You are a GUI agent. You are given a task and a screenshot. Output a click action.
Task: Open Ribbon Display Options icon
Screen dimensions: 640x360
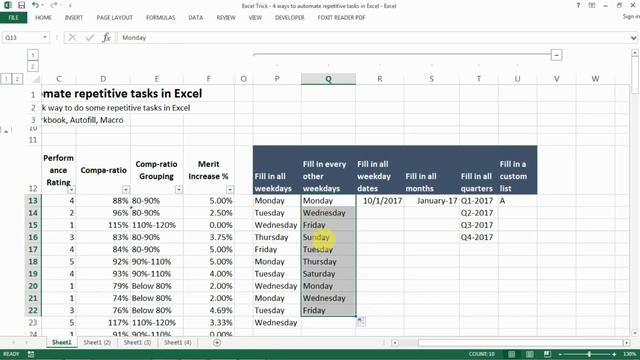coord(592,6)
